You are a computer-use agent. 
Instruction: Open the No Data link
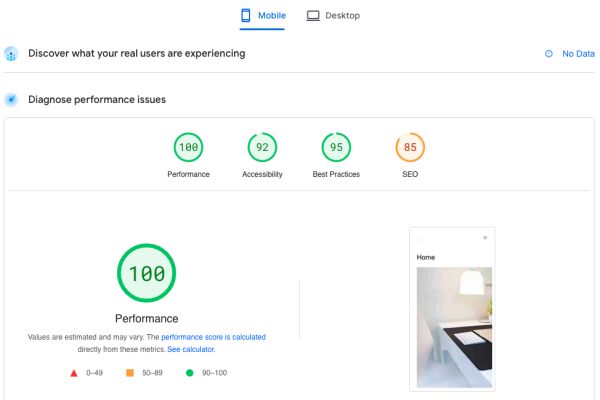[x=578, y=54]
